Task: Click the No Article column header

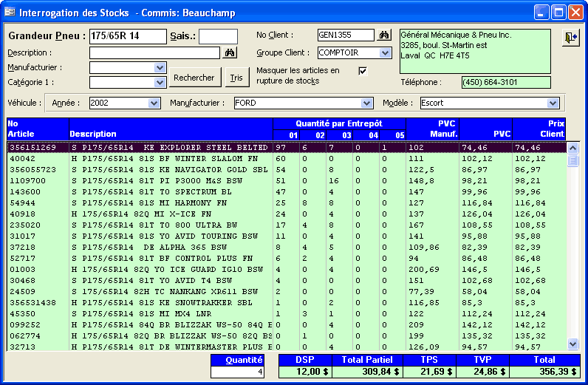Action: pyautogui.click(x=38, y=129)
